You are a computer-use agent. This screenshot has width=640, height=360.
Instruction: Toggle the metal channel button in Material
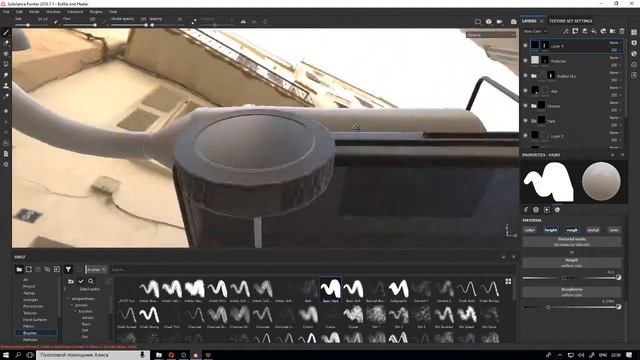[x=593, y=230]
